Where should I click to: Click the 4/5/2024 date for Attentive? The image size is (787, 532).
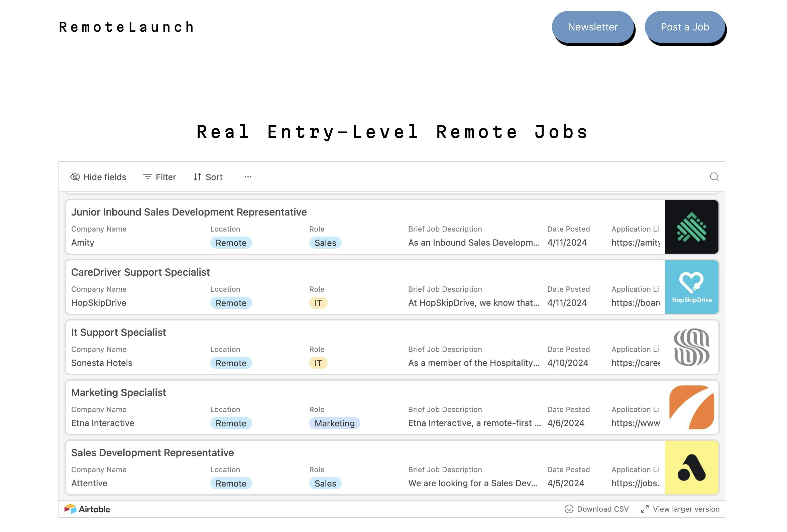pyautogui.click(x=566, y=483)
